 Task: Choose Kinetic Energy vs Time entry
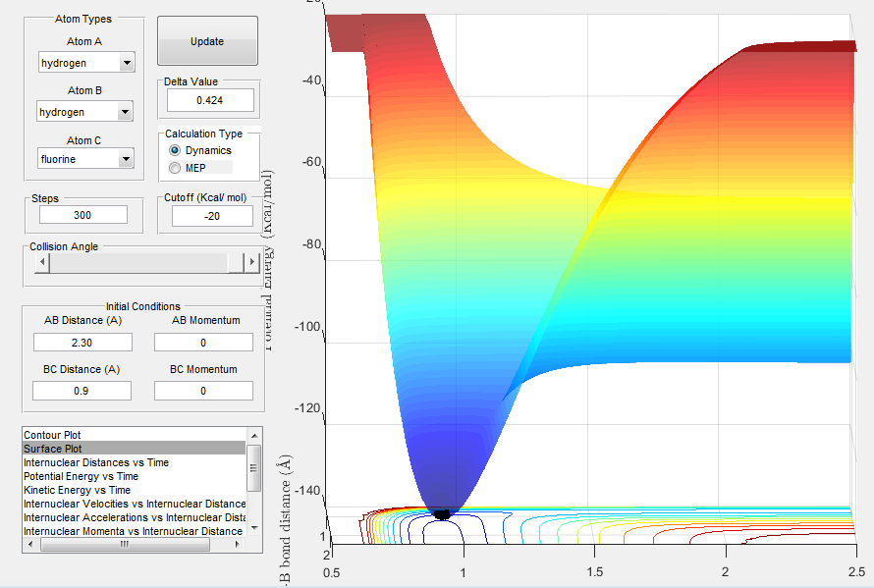77,490
